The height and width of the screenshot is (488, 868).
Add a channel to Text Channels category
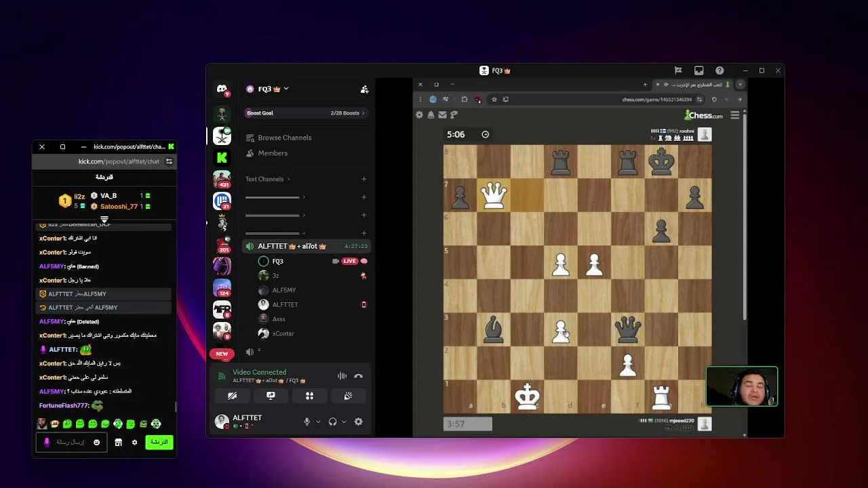coord(363,179)
